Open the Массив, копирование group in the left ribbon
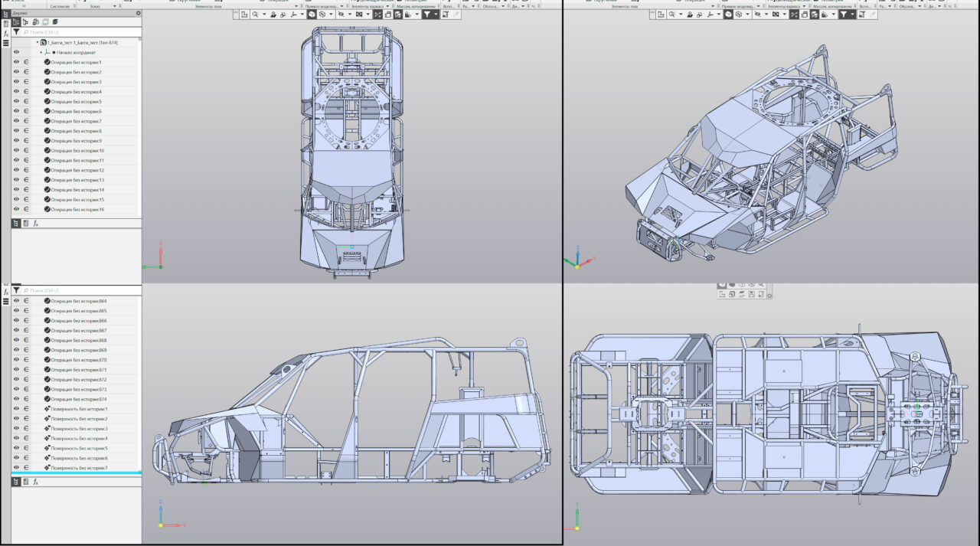This screenshot has width=980, height=546. click(x=416, y=6)
